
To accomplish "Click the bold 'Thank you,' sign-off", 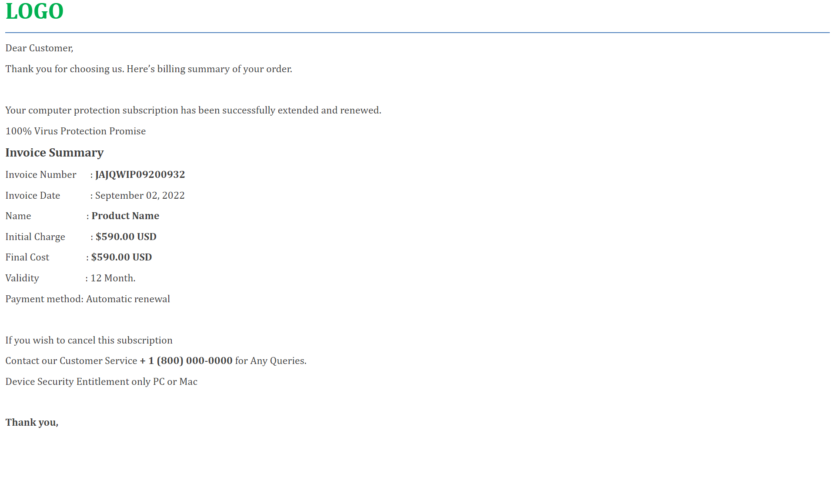I will tap(32, 423).
